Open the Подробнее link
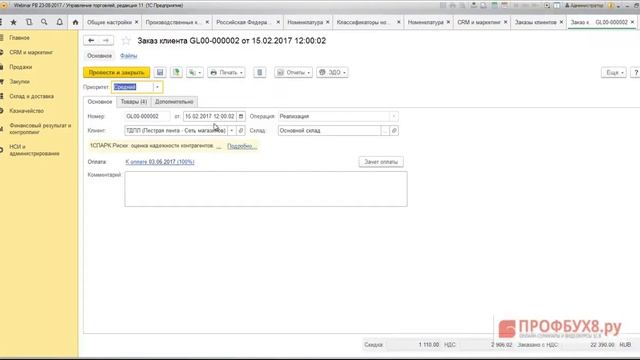640x360 pixels. point(242,146)
